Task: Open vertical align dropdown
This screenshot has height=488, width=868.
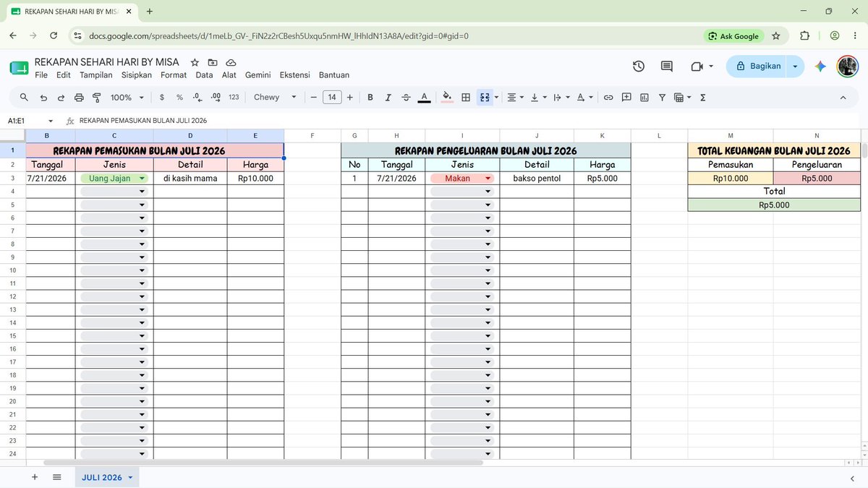Action: (x=538, y=97)
